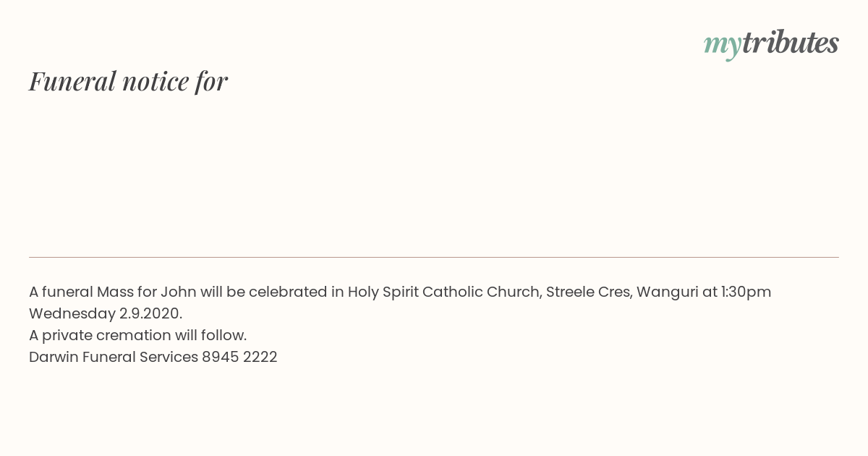Click the green "my" part of logo

(722, 46)
